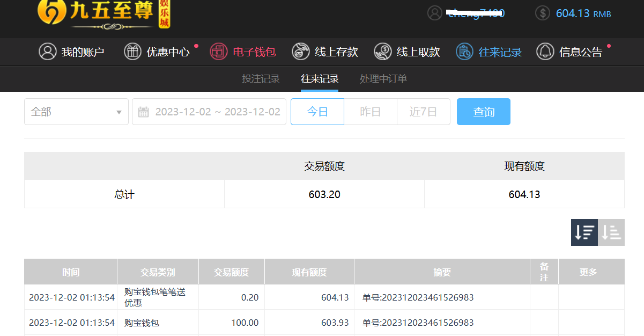Click the 100.00 transaction amount cell
Viewport: 644px width, 336px height.
point(245,323)
